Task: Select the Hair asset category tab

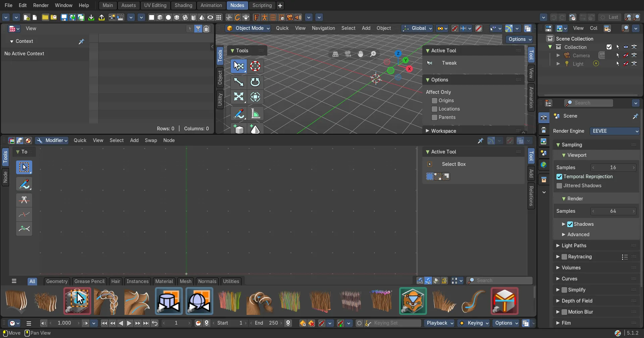Action: coord(116,281)
